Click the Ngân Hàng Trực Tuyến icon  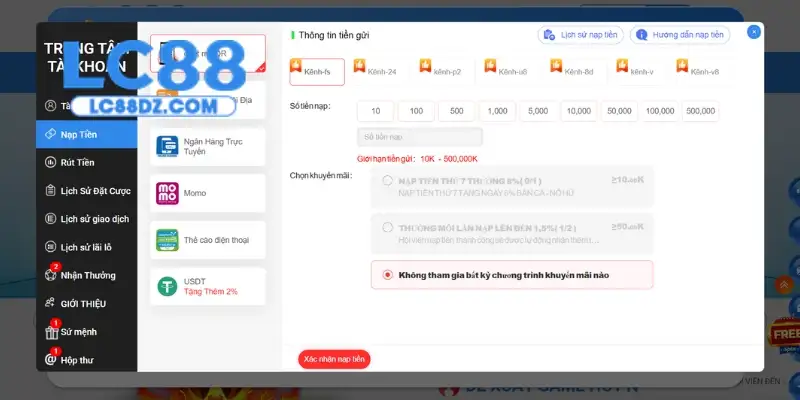click(167, 147)
